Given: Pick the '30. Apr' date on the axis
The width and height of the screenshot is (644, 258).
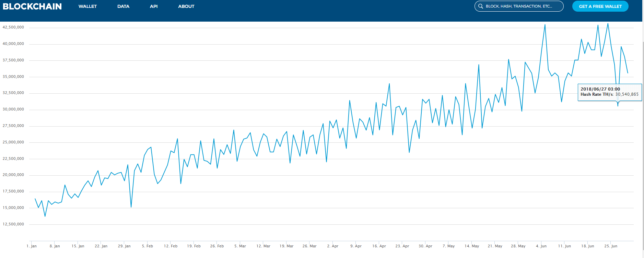Looking at the screenshot, I should coord(425,246).
